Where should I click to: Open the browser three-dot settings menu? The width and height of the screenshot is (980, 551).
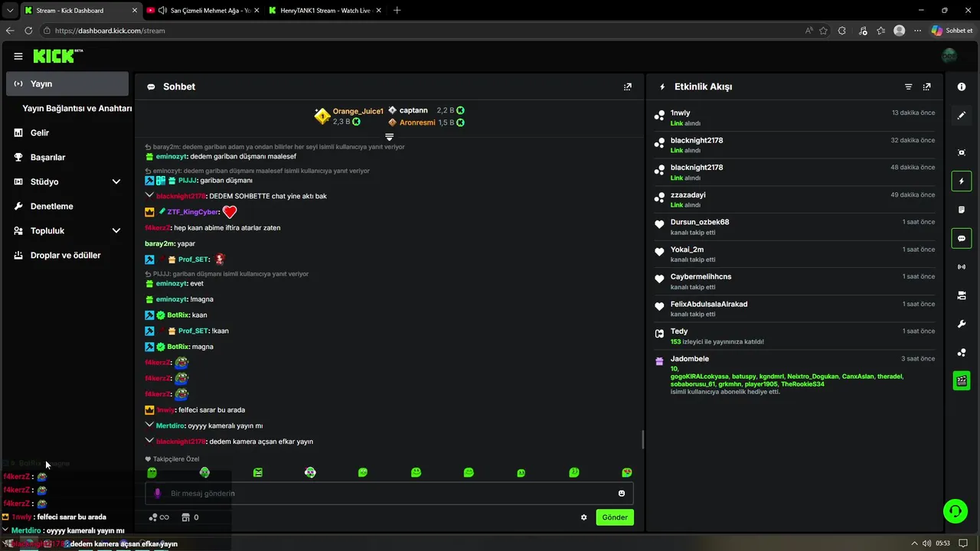tap(917, 31)
